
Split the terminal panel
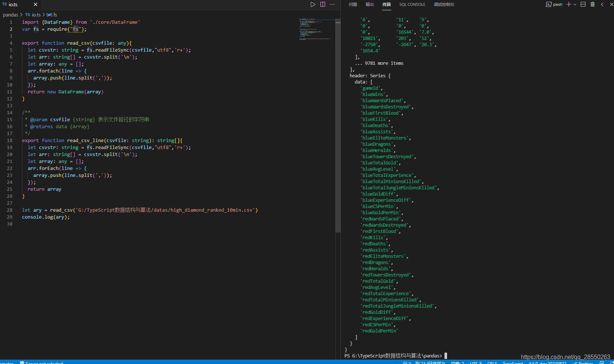click(x=583, y=4)
